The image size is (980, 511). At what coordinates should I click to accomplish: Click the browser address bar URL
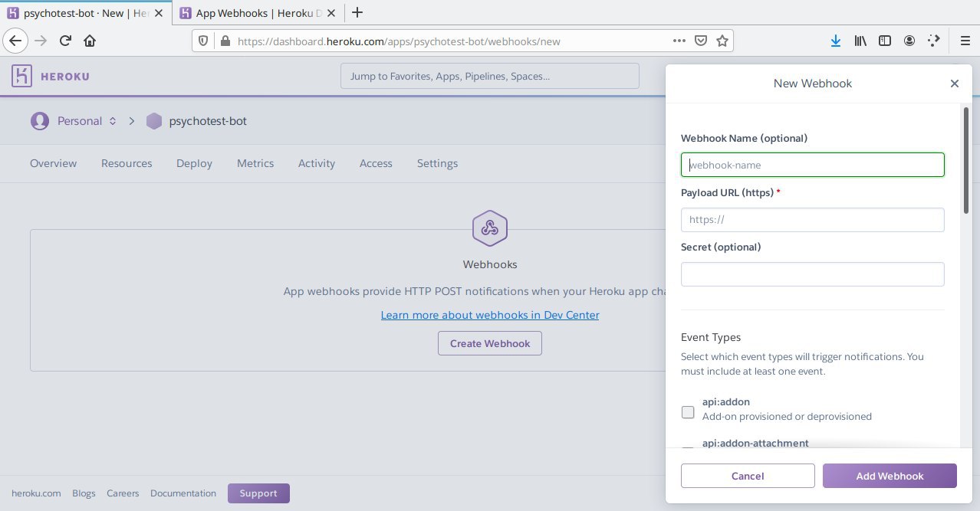coord(399,41)
